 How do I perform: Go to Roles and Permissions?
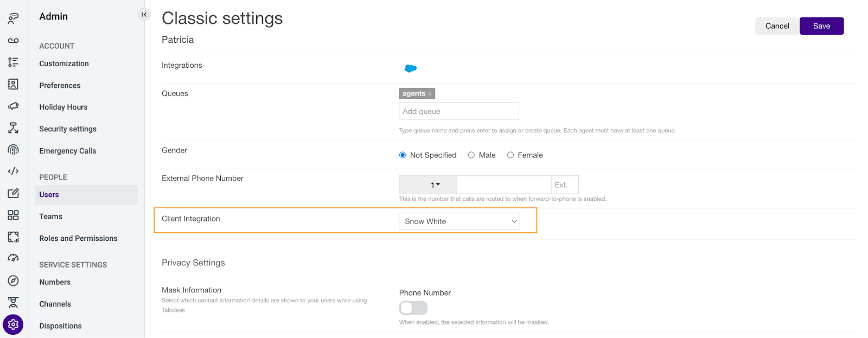(78, 238)
